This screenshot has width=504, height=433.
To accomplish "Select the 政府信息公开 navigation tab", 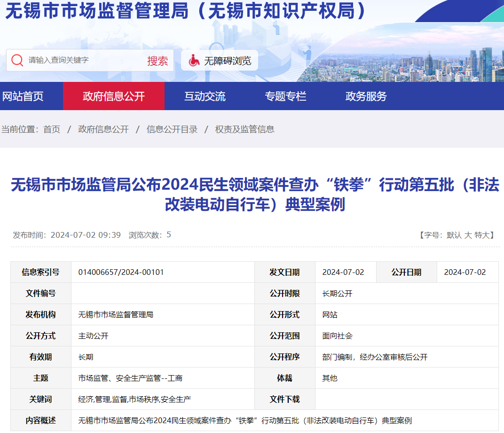I will pyautogui.click(x=114, y=96).
